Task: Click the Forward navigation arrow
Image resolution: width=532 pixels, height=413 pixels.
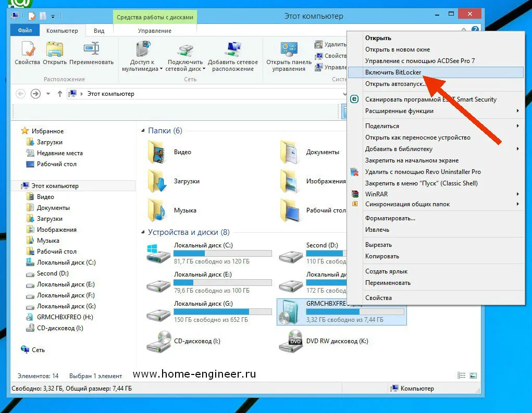Action: pos(35,94)
